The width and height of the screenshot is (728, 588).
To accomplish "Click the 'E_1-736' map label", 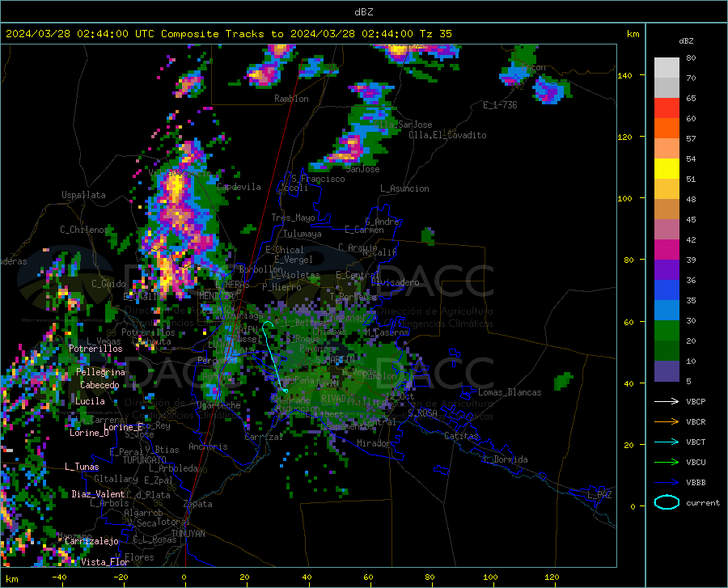I will tap(500, 105).
